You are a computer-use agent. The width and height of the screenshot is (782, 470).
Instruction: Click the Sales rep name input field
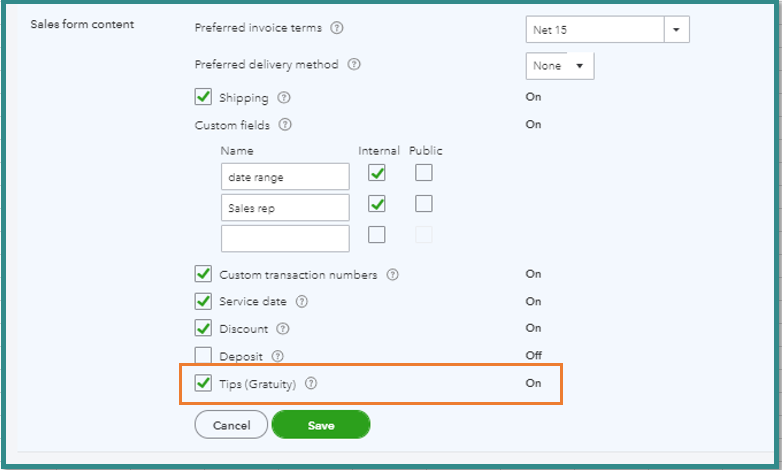285,208
